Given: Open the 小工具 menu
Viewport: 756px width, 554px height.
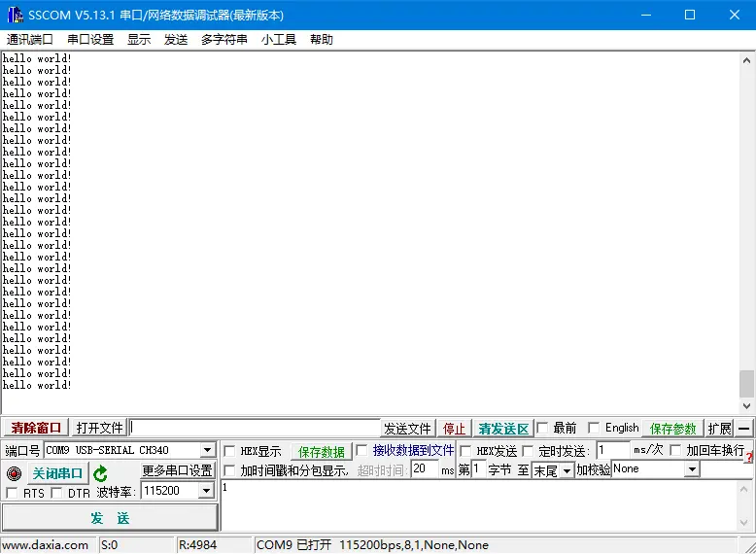Looking at the screenshot, I should pyautogui.click(x=279, y=40).
